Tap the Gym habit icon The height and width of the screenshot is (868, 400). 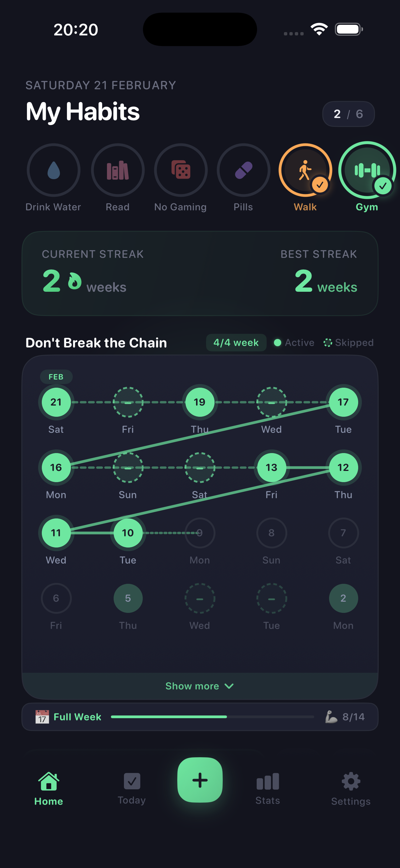tap(366, 170)
